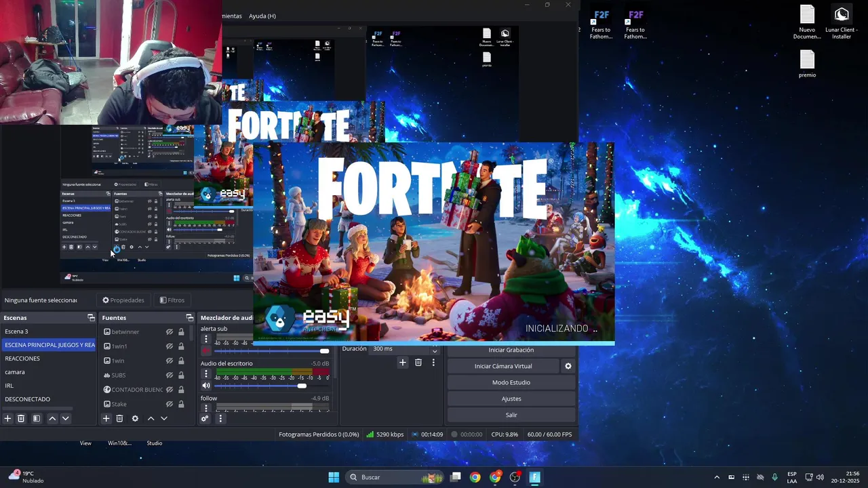Click the Salir button
The image size is (868, 488).
(511, 415)
